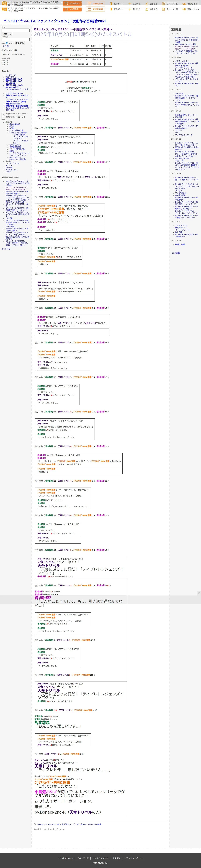Open だめぽ菌 in recently created pages
The image size is (201, 868).
point(9,218)
